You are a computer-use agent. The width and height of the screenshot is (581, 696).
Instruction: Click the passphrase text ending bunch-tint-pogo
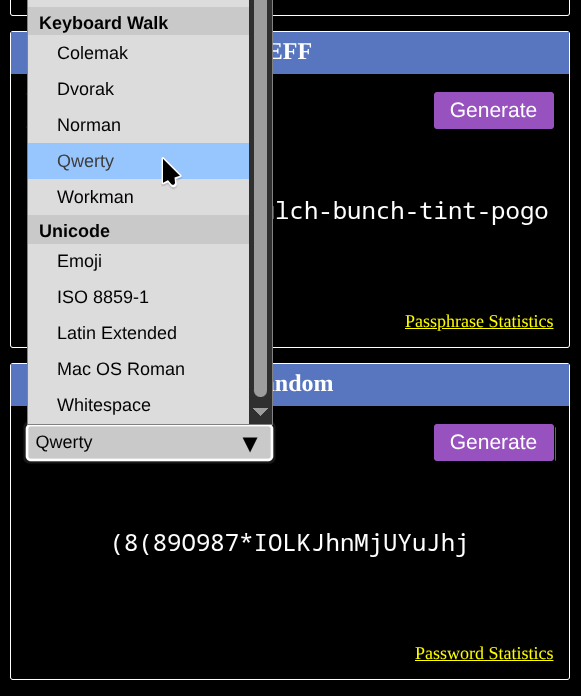click(x=411, y=211)
